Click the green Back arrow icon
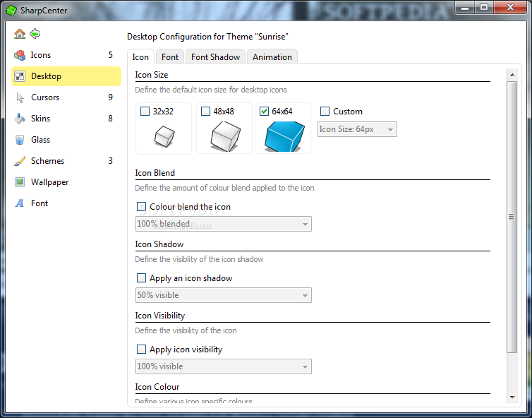Viewport: 532px width, 418px height. click(x=35, y=34)
